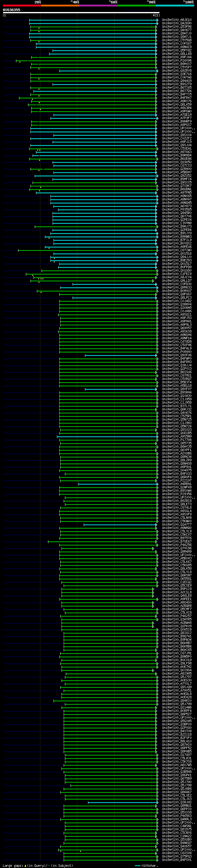Screen dimensions: 197x868
Task: Click the orange ~40% legend segment
Action: pyautogui.click(x=60, y=6)
